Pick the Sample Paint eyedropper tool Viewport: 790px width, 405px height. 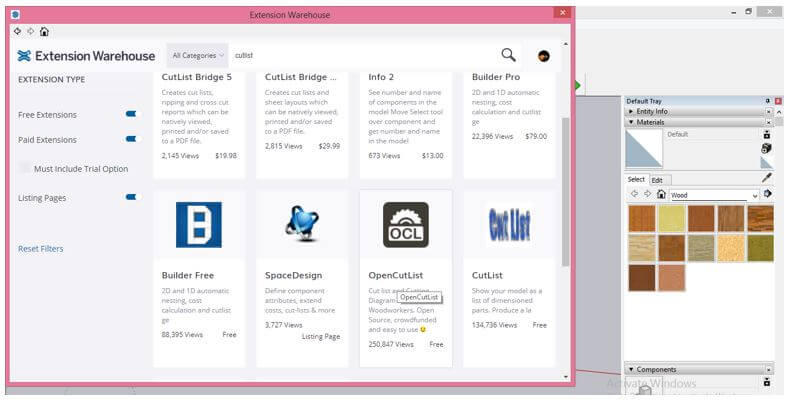click(767, 177)
